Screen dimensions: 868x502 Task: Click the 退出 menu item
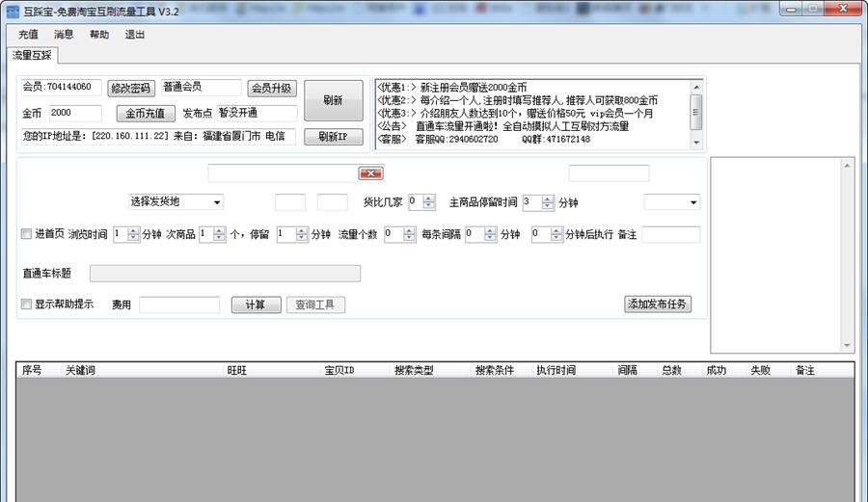134,35
